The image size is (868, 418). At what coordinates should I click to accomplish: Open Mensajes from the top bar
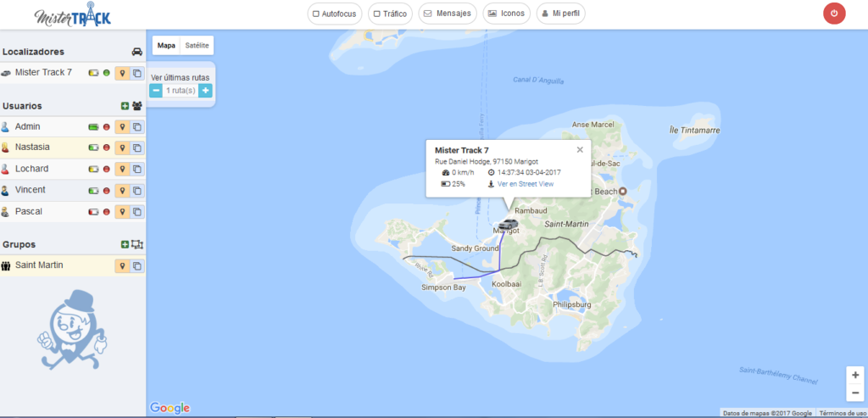pos(448,14)
